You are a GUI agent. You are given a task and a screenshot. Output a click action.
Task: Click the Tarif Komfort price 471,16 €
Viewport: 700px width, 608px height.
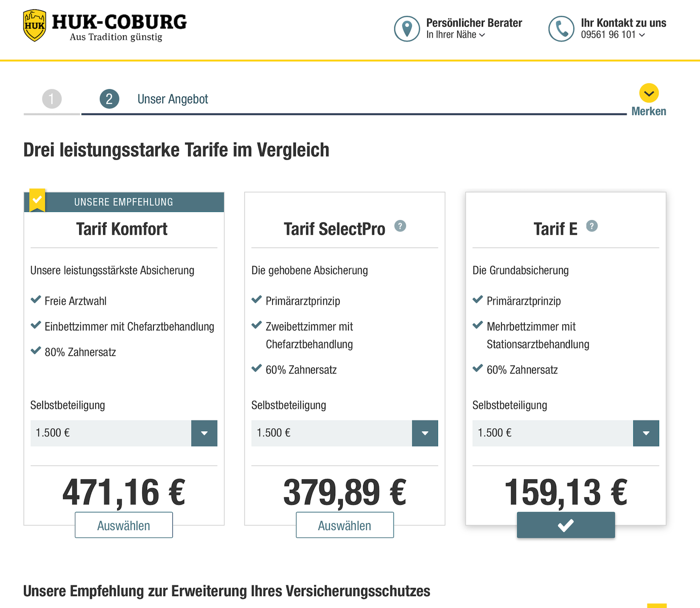pos(124,492)
